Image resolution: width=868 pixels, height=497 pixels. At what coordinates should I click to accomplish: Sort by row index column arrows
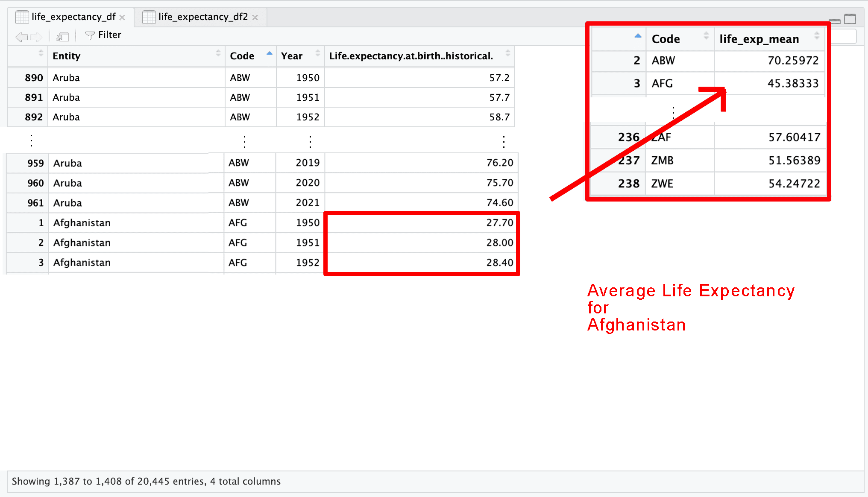[x=41, y=53]
